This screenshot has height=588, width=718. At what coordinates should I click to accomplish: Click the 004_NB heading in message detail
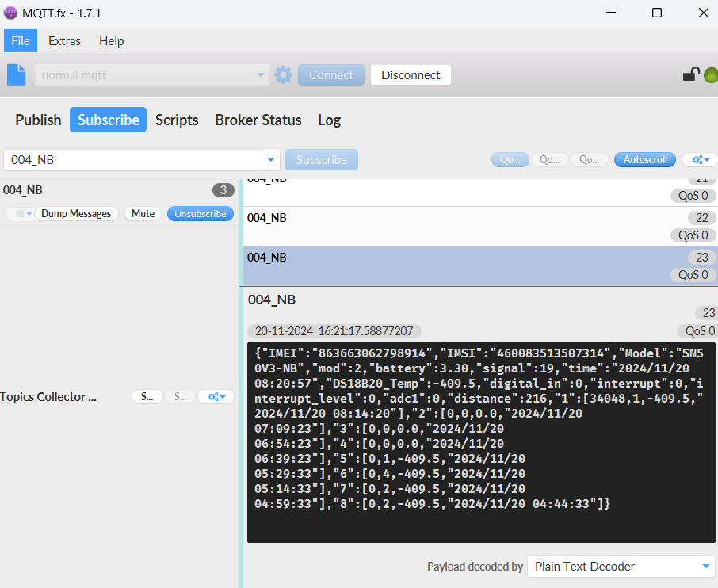[x=272, y=300]
